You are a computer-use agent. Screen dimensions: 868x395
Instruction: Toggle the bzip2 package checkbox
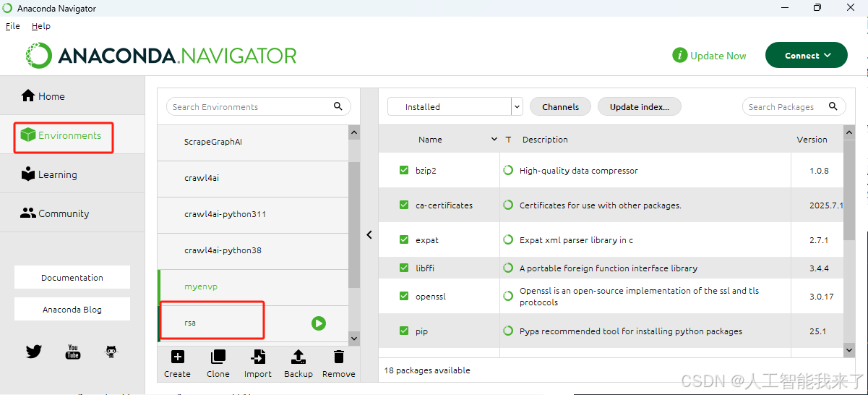(x=404, y=171)
